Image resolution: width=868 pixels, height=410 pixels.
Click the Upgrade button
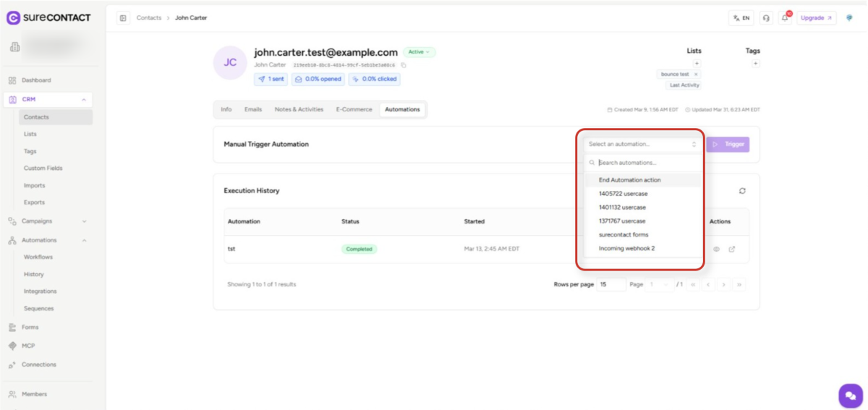point(817,18)
